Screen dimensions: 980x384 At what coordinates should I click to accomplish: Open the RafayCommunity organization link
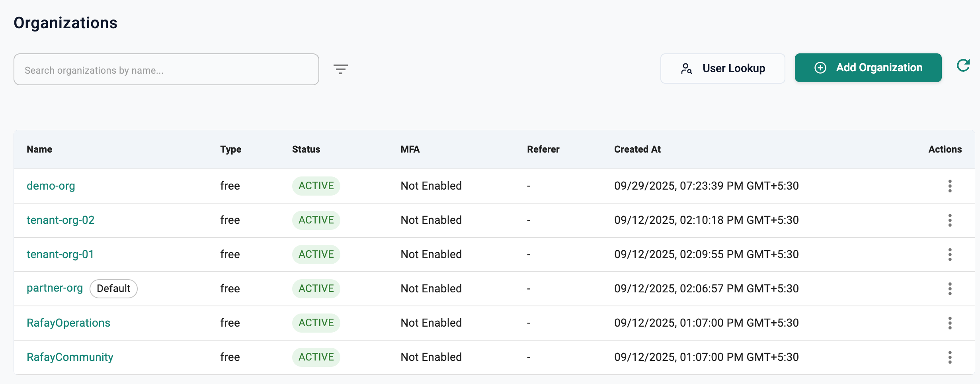pyautogui.click(x=70, y=357)
